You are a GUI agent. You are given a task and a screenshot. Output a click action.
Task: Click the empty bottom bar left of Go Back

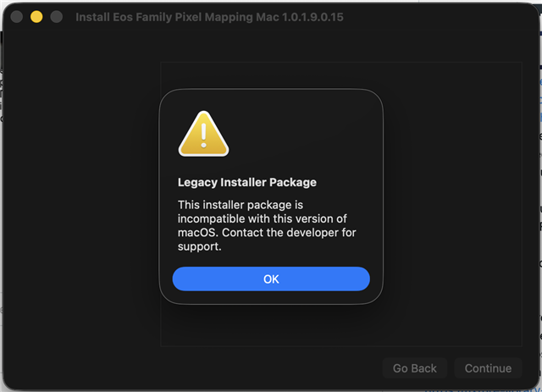click(212, 368)
